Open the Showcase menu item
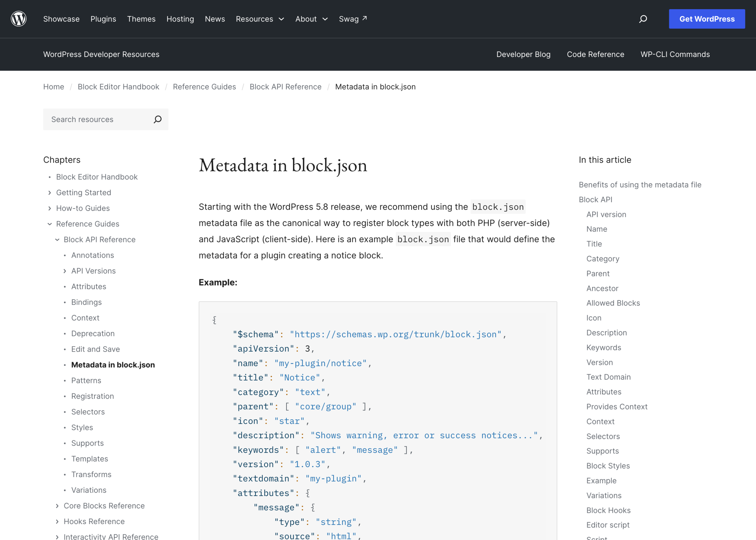 [x=61, y=19]
